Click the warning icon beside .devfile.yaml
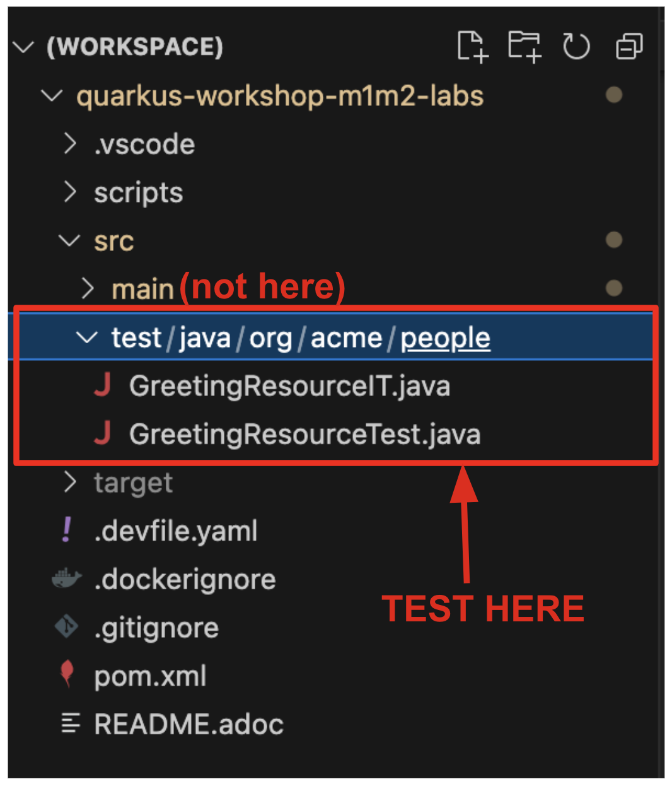 coord(67,530)
